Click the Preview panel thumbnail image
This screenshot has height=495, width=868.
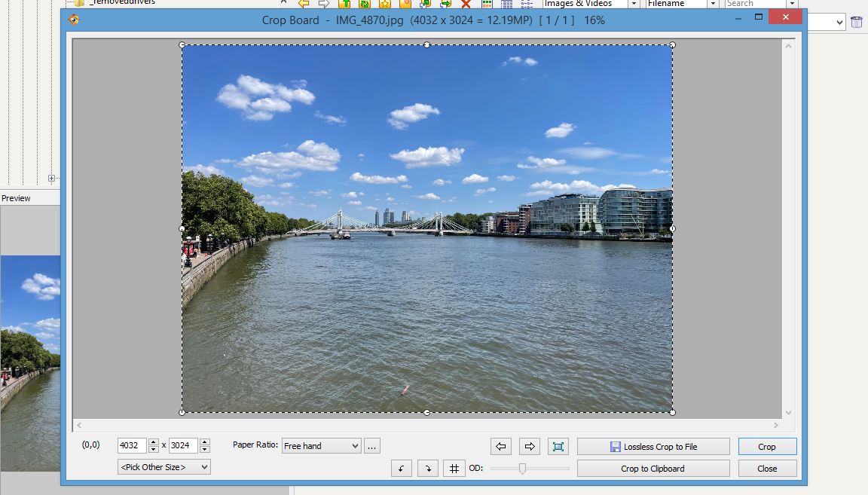30,363
